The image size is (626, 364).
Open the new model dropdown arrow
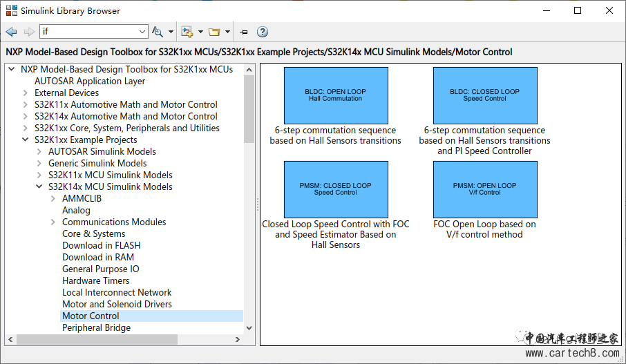tap(200, 32)
